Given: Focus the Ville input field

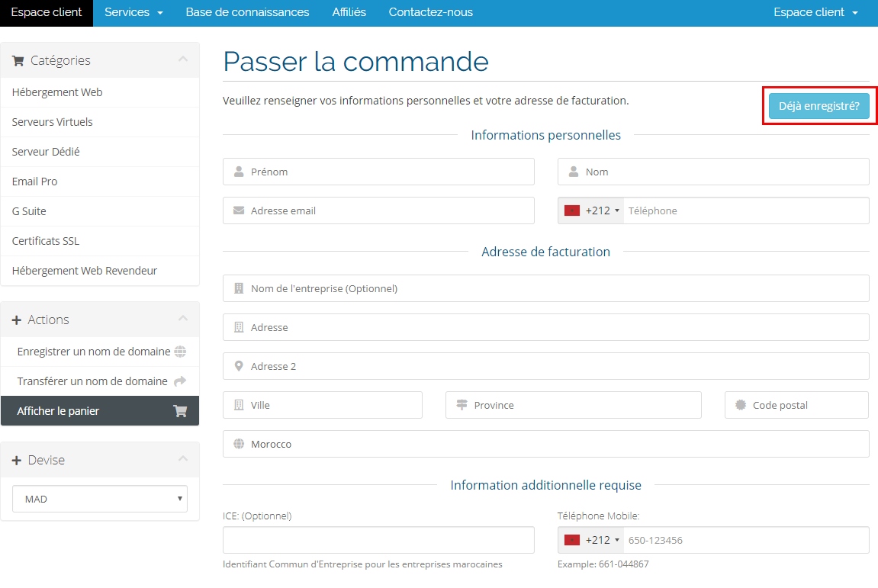Looking at the screenshot, I should pos(323,405).
